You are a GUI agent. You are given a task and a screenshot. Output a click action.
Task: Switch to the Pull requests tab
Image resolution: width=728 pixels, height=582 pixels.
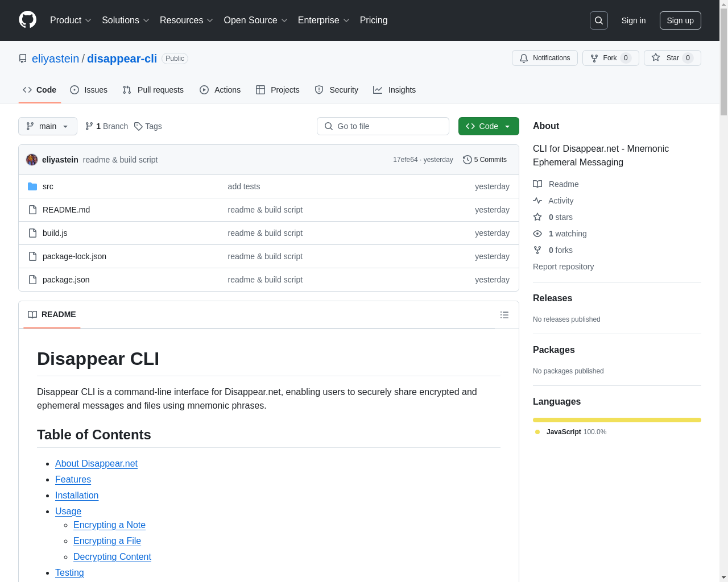pos(153,90)
